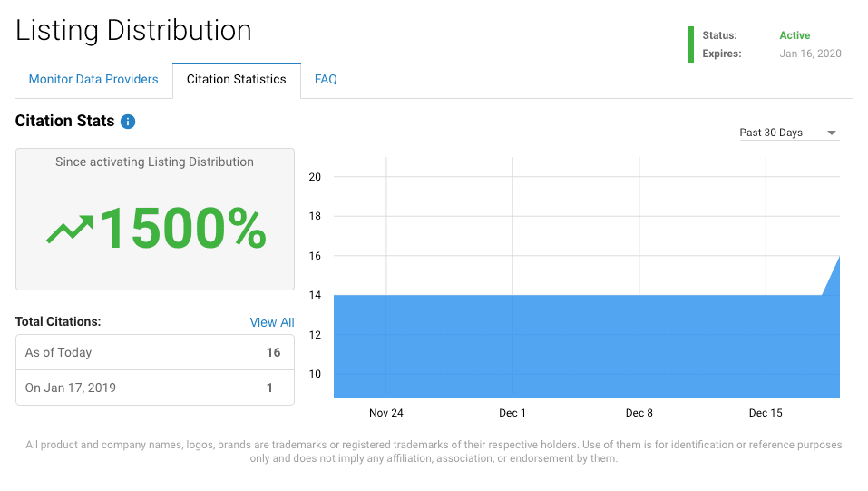Click the 20 value on chart's vertical axis
This screenshot has width=868, height=491.
(x=315, y=177)
